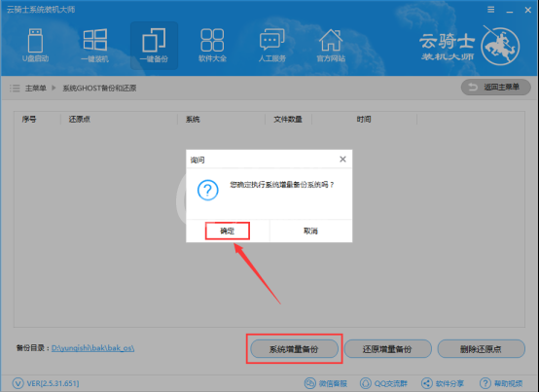Click the 主菜单 breadcrumb
The image size is (539, 392).
click(x=35, y=89)
